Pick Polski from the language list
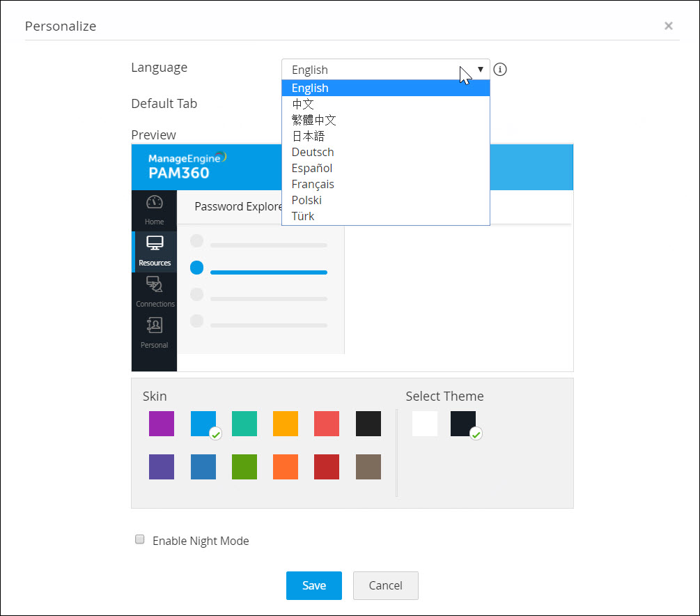700x616 pixels. tap(386, 201)
